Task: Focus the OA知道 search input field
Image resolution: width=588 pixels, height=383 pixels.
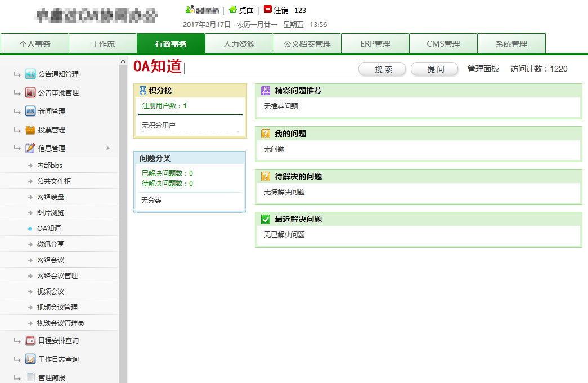Action: pyautogui.click(x=270, y=69)
